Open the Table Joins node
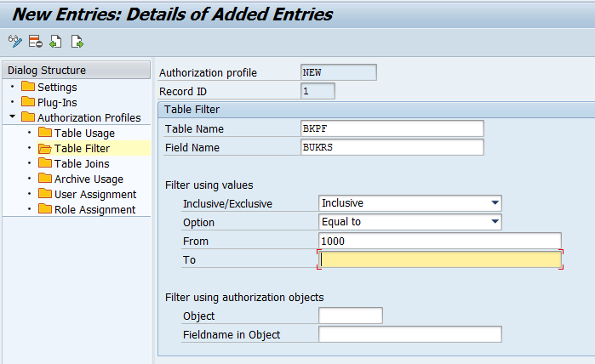The width and height of the screenshot is (595, 364). (73, 163)
